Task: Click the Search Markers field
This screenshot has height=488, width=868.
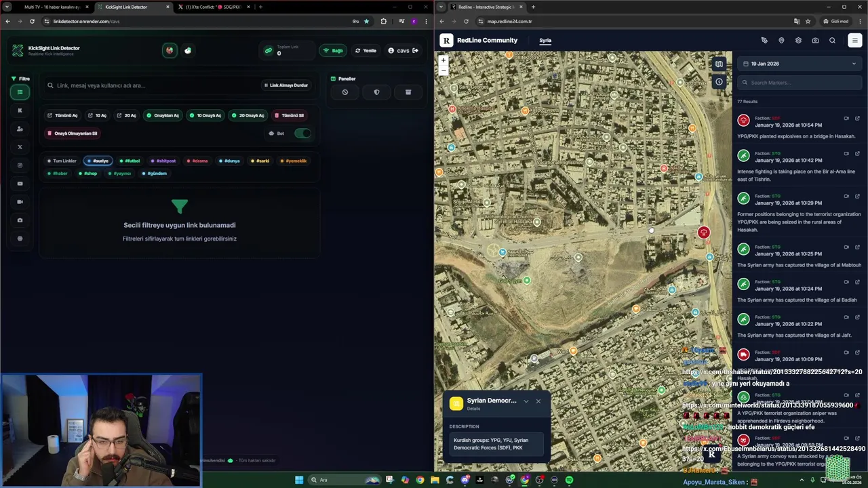Action: click(800, 83)
